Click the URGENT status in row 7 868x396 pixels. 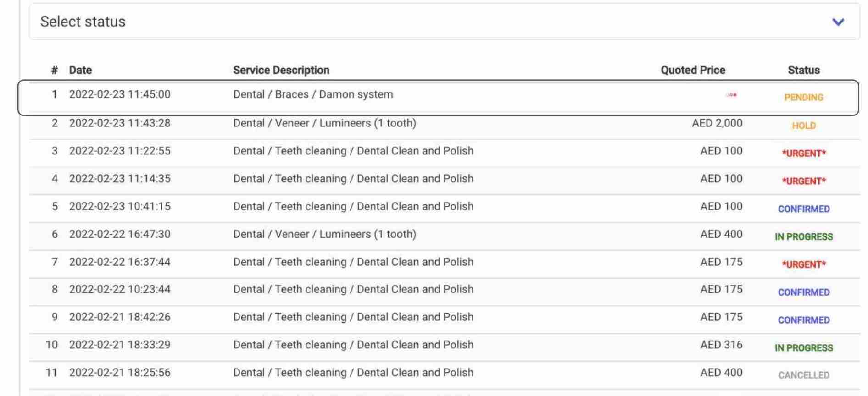click(804, 264)
